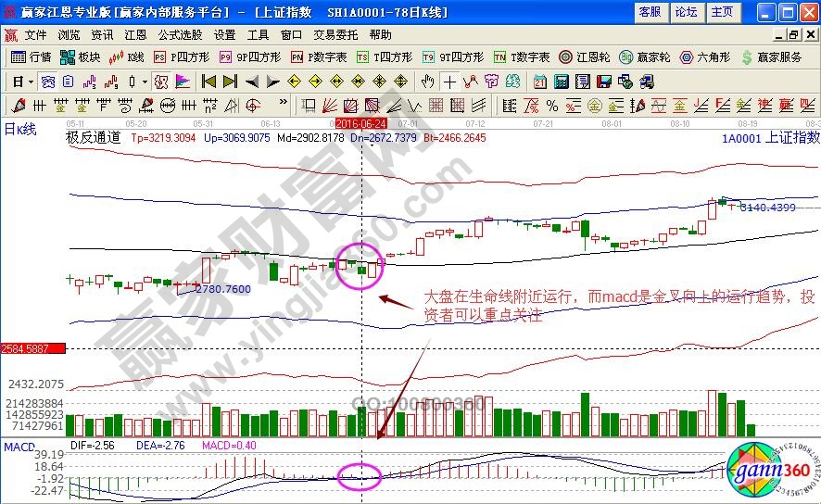
Task: Toggle the crosshair cursor tool
Action: [x=449, y=82]
